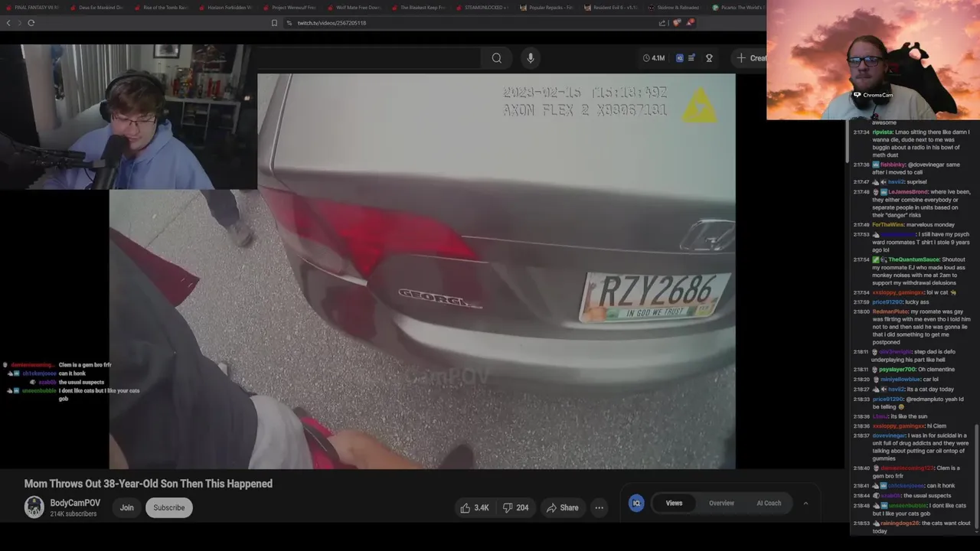Click the message "Oh clementine"
980x551 pixels.
[936, 369]
